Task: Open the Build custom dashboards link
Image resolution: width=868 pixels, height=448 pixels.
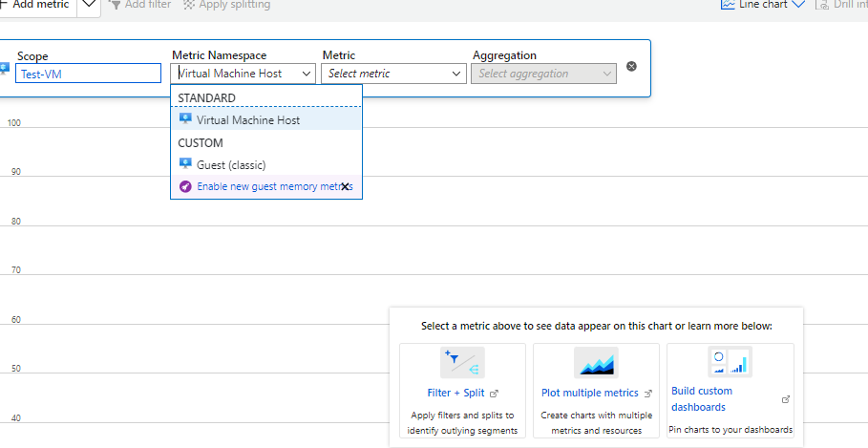Action: [x=702, y=398]
